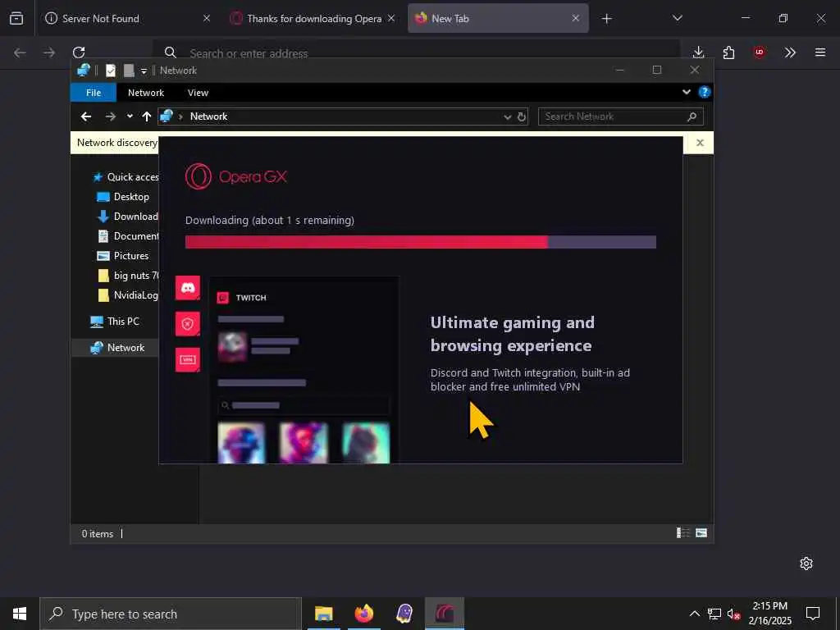
Task: Dismiss the Network discovery notification bar
Action: coord(700,143)
